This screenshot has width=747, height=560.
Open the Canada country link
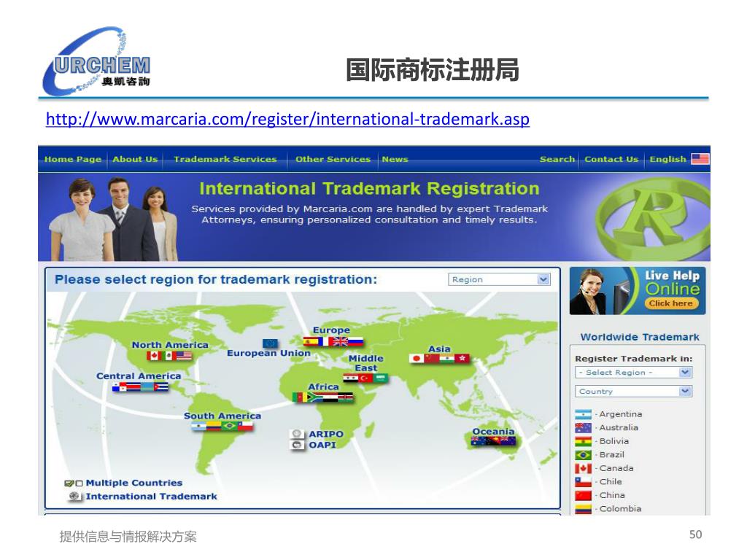tap(616, 469)
